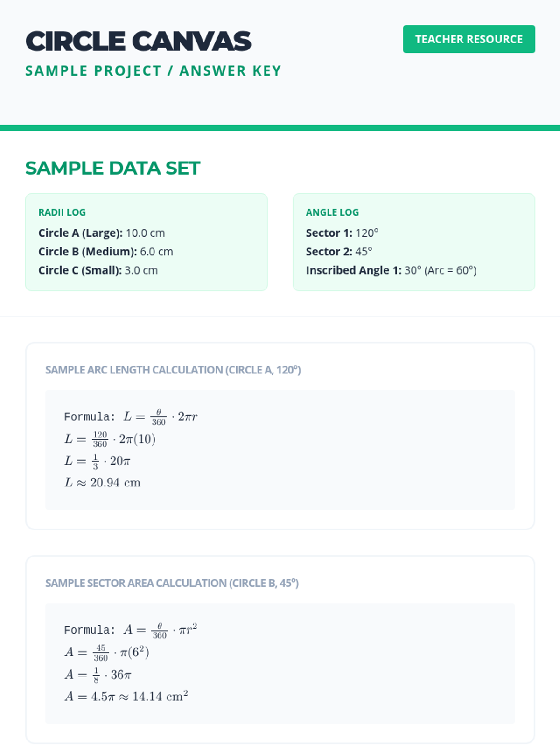Screen dimensions: 560x747
Task: Click the Circle B (Medium) entry
Action: (105, 252)
